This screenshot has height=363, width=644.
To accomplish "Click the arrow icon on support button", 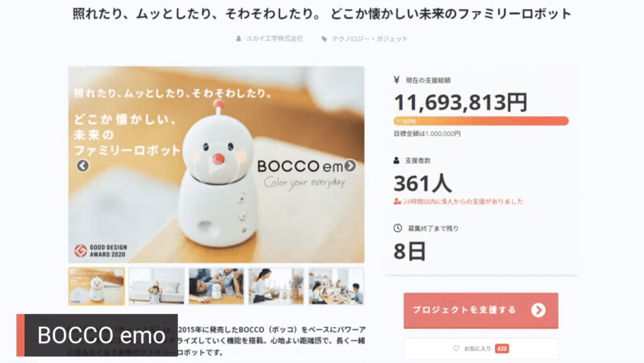I will click(x=538, y=310).
